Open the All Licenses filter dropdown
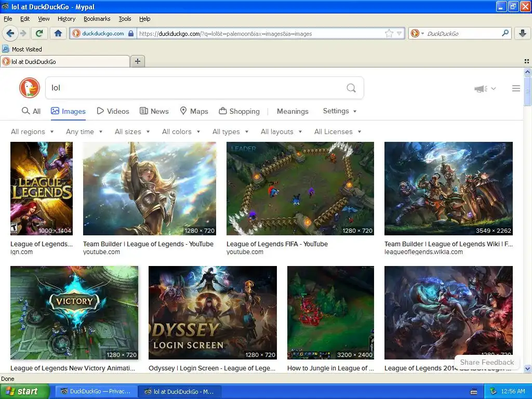The width and height of the screenshot is (532, 399). point(338,131)
